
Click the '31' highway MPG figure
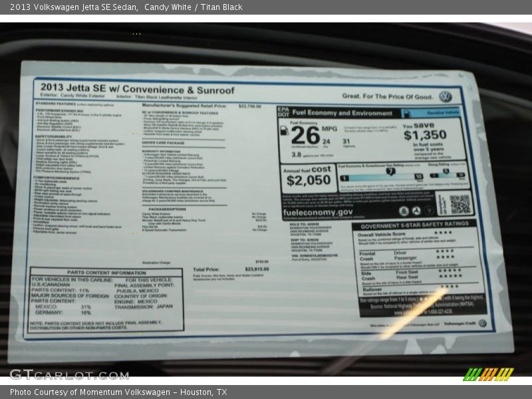(346, 141)
